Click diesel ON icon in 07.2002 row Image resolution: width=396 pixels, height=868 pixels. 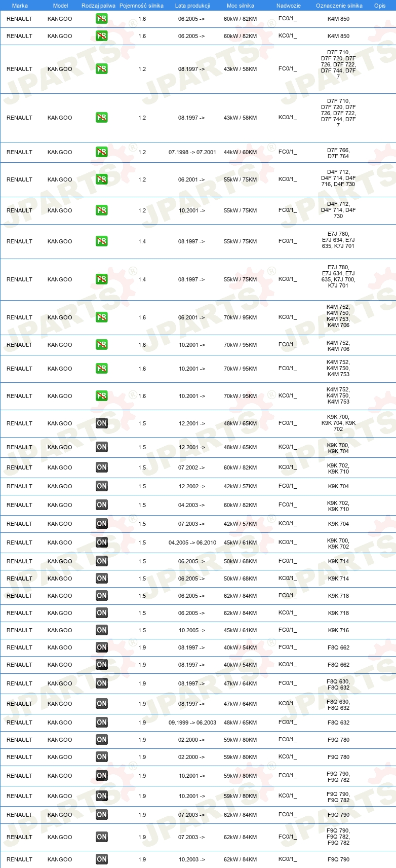(x=102, y=467)
